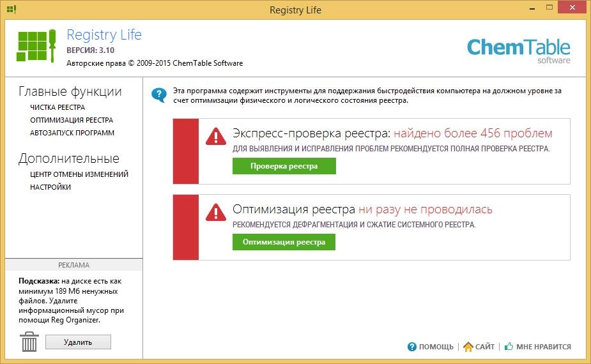Open the ПОМОЩЬ link
The width and height of the screenshot is (591, 364).
(436, 347)
